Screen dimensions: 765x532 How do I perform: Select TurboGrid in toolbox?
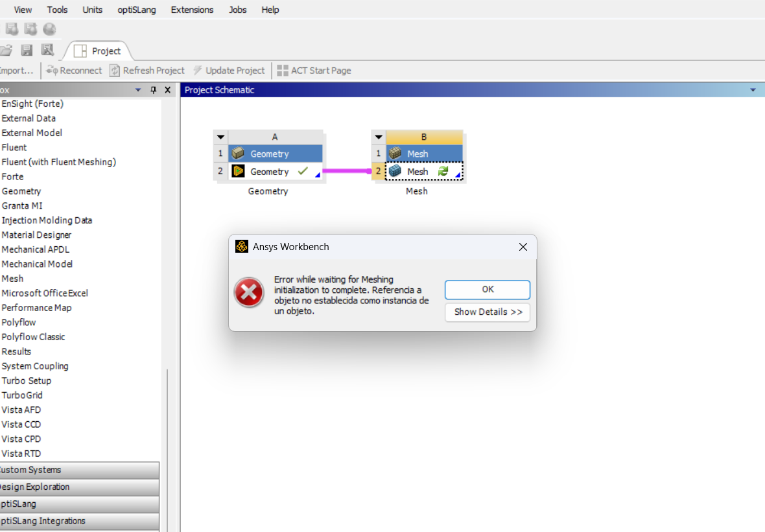click(22, 395)
